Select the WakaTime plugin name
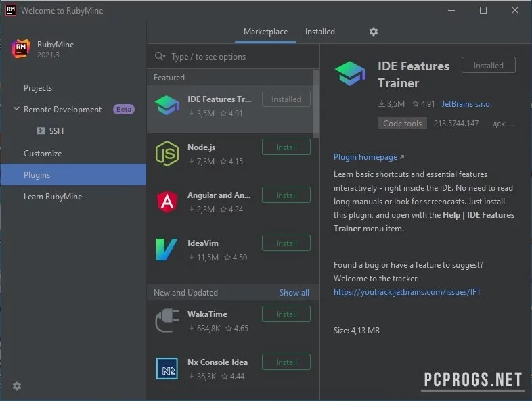532x401 pixels. pyautogui.click(x=207, y=314)
